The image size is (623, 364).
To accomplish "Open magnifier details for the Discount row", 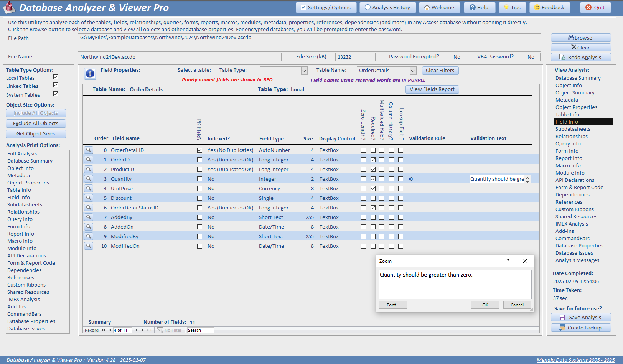I will pos(89,198).
